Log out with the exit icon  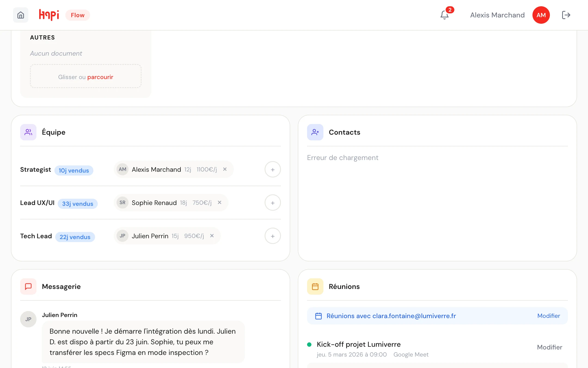pos(566,15)
